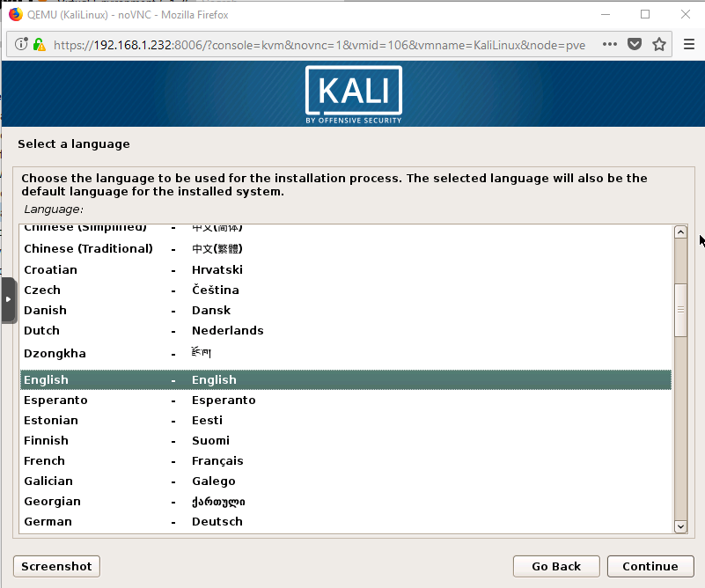Image resolution: width=705 pixels, height=588 pixels.
Task: Open page actions three-dots menu
Action: 609,44
